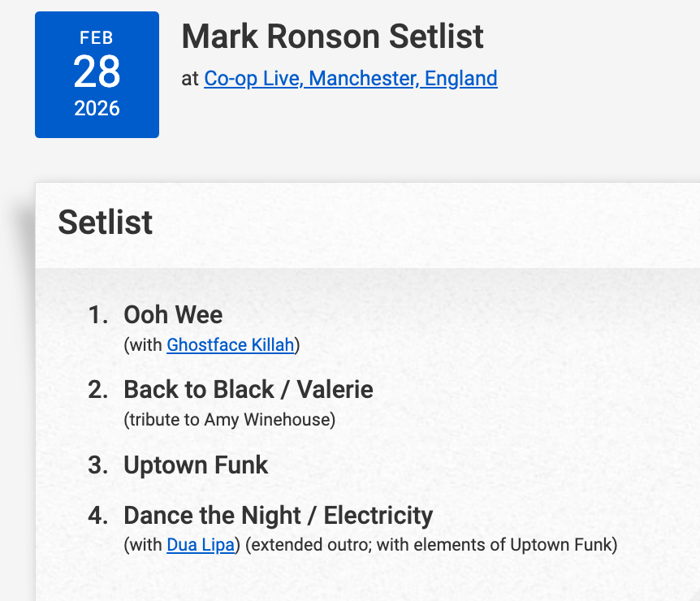Click the Ooh Wee song title
The image size is (700, 601).
coord(173,315)
